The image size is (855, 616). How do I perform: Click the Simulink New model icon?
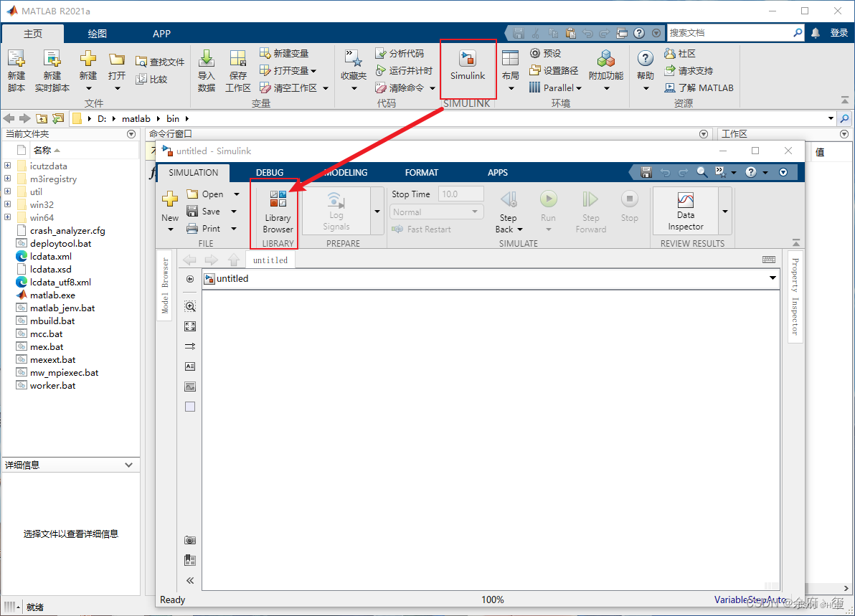tap(169, 199)
